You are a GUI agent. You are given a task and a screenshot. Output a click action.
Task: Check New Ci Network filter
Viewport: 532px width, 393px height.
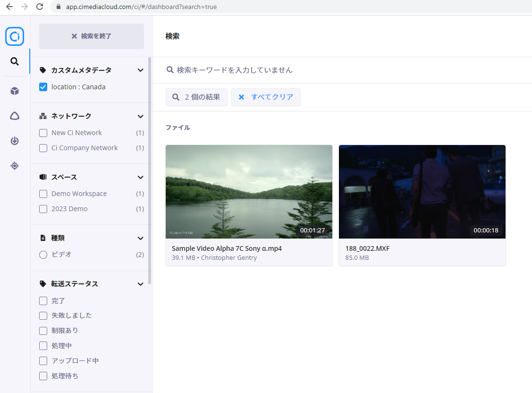(x=43, y=133)
